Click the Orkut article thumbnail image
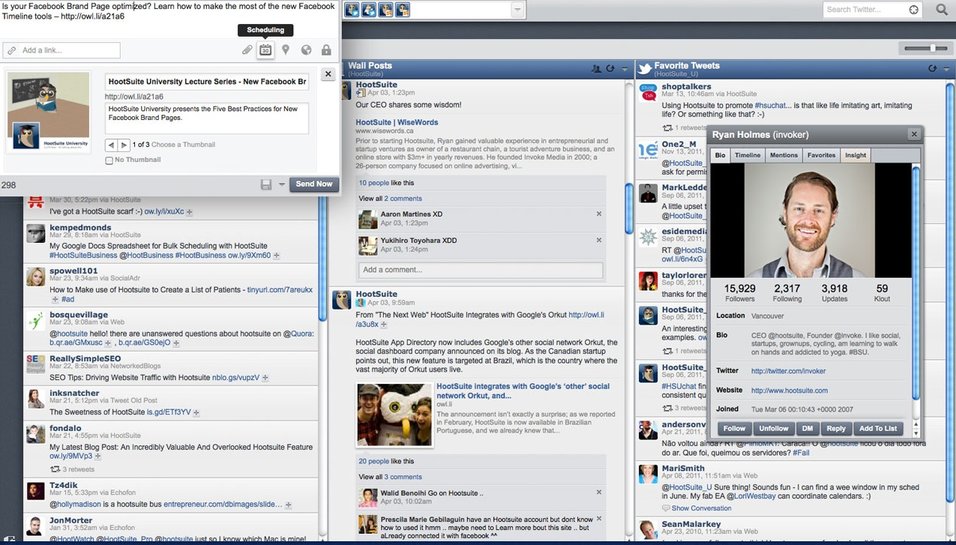This screenshot has height=545, width=956. tap(394, 415)
